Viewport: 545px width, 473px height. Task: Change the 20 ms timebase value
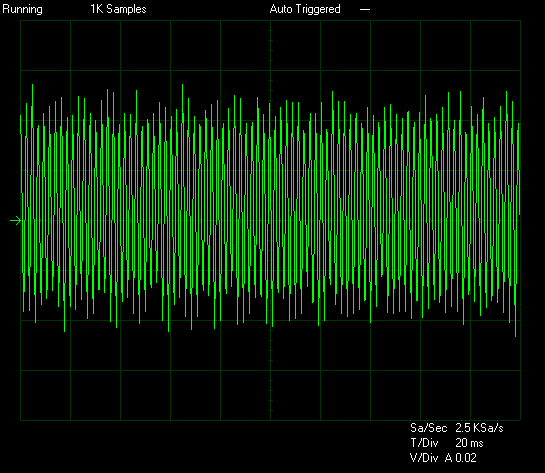[x=469, y=443]
